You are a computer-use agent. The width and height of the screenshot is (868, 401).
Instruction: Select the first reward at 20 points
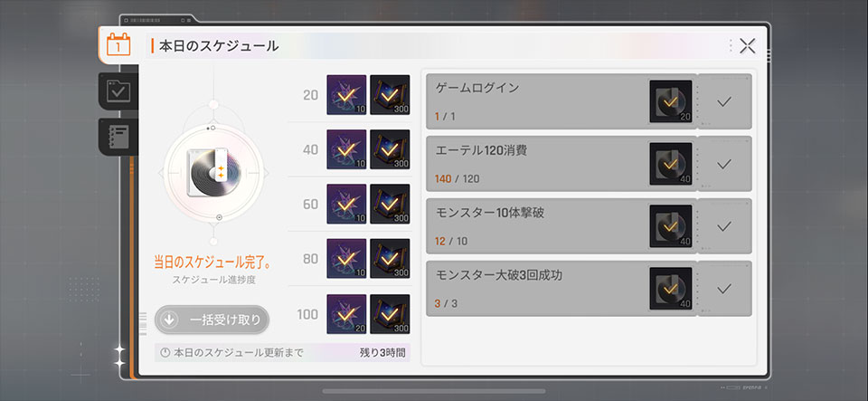click(346, 95)
